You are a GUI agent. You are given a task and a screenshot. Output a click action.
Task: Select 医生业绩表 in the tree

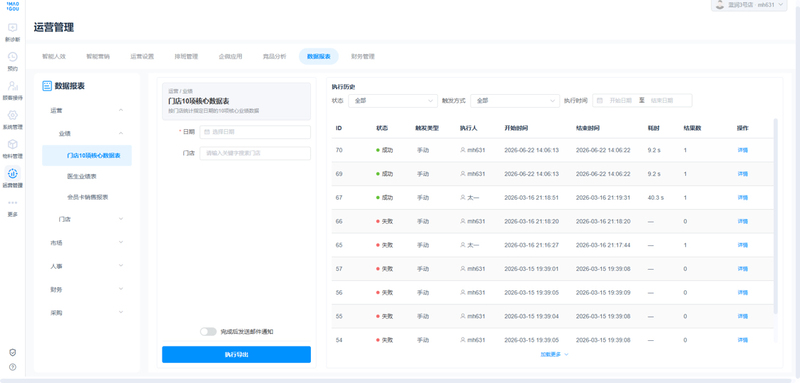[82, 176]
